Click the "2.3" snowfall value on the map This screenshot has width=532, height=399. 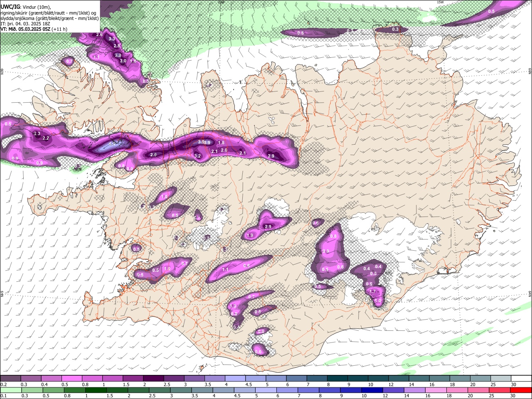(37, 134)
